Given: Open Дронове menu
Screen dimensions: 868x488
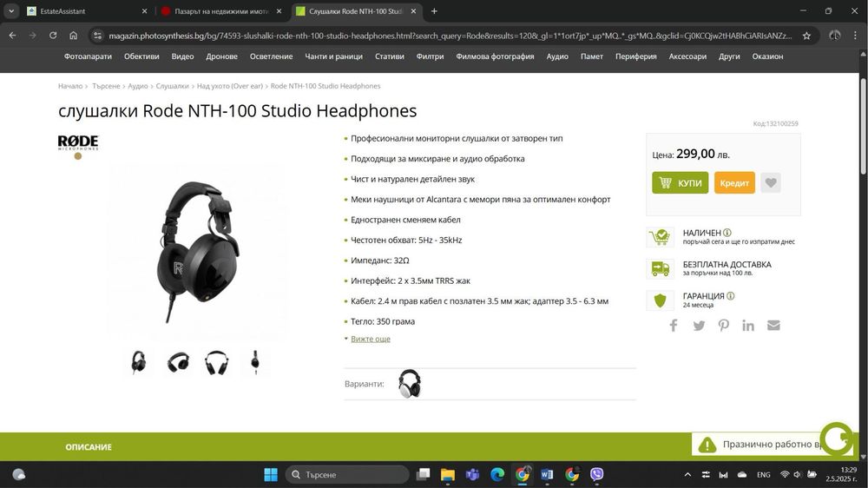Looking at the screenshot, I should click(x=221, y=56).
